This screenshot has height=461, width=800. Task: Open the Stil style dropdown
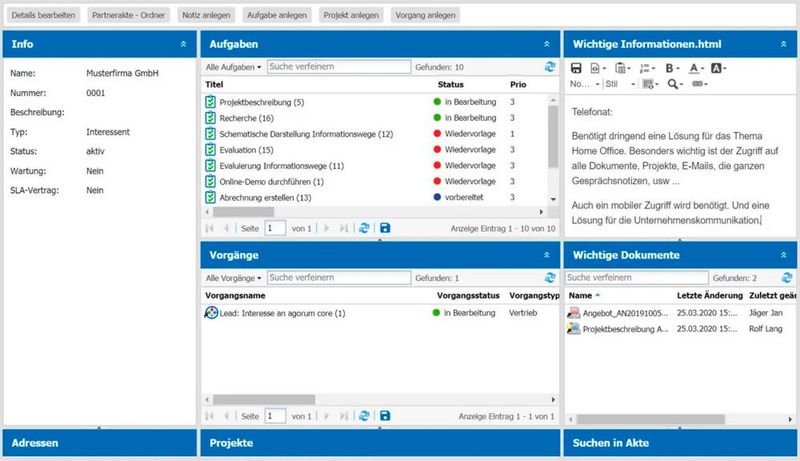(x=620, y=84)
